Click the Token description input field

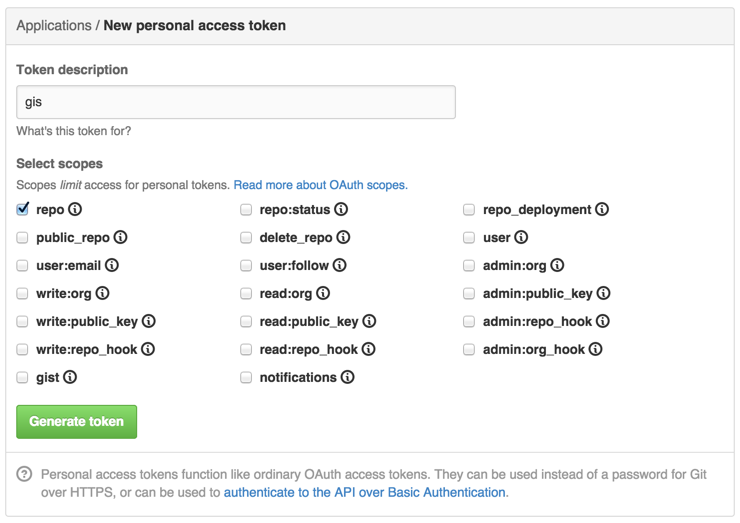click(x=236, y=102)
